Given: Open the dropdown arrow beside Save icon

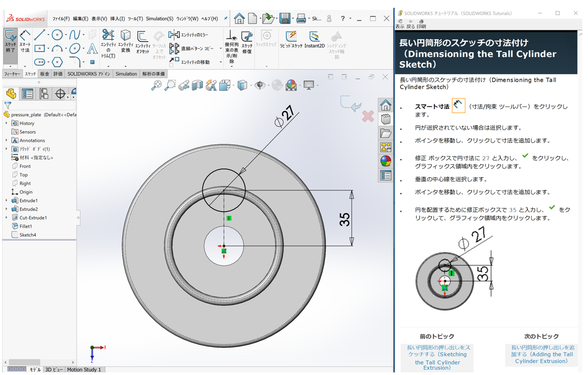Looking at the screenshot, I should point(293,18).
